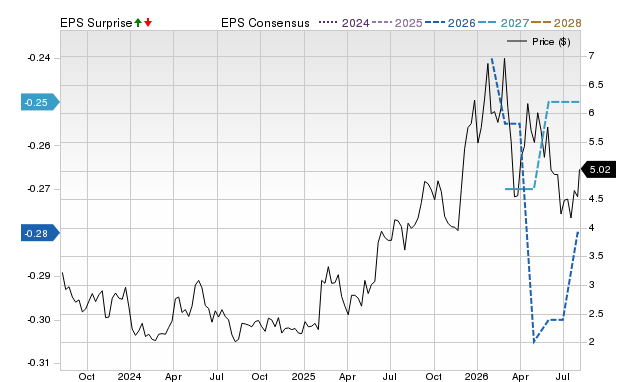Click the -0.26 left axis label
Viewport: 640px width, 382px height.
[39, 145]
